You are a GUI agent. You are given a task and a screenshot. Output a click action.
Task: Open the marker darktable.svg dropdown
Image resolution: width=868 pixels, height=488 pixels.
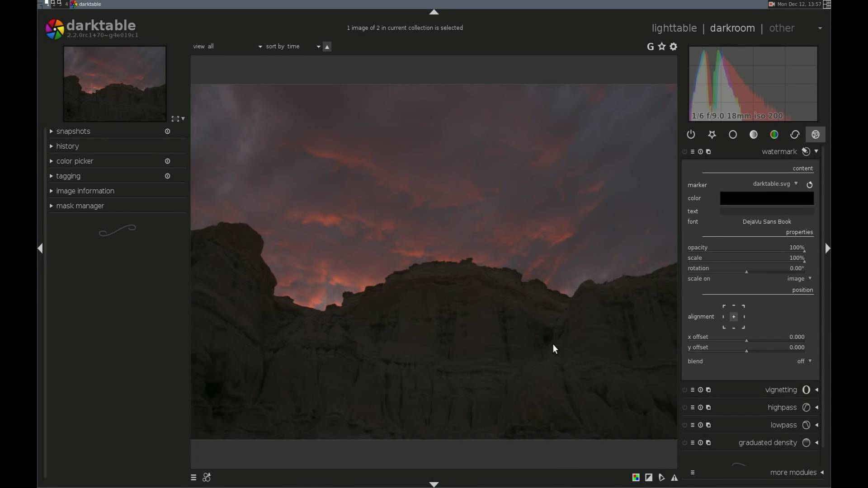point(775,184)
